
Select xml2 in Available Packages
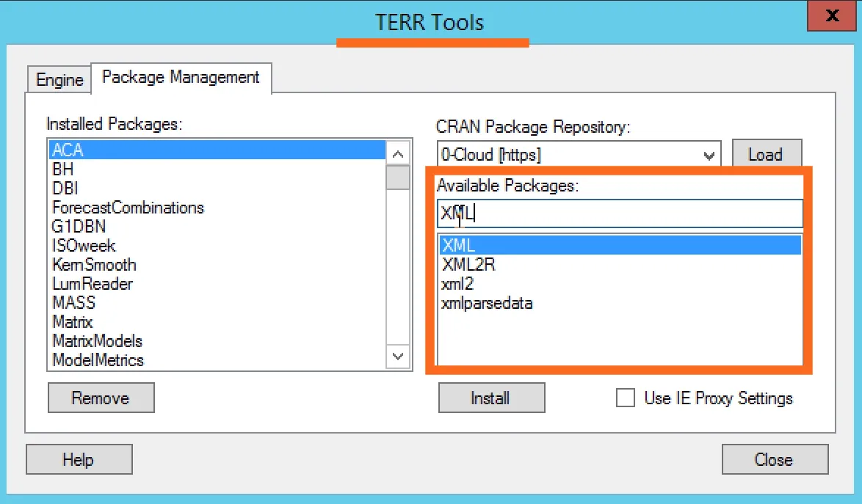620,284
